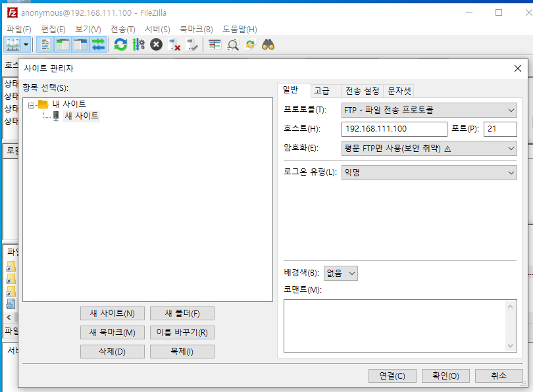Screen dimensions: 533x392
Task: Select 내 사이트 folder
Action: (69, 104)
